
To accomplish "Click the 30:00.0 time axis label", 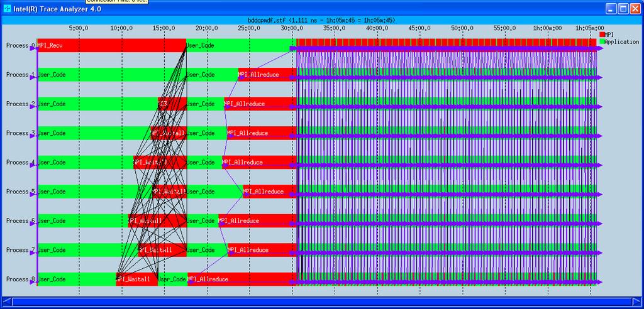I will click(x=292, y=28).
